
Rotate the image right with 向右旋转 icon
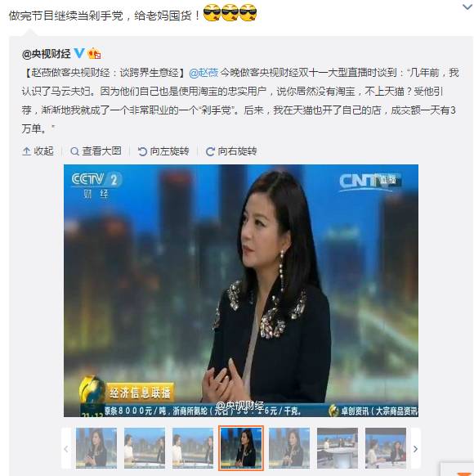210,151
